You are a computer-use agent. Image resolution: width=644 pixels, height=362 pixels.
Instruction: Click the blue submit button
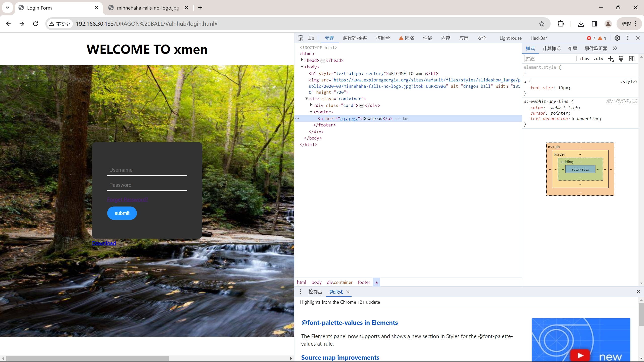coord(122,213)
